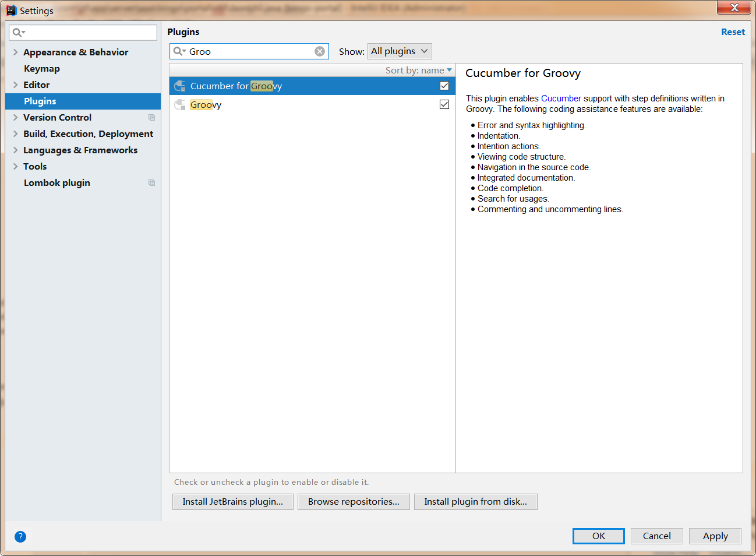Click the Cancel button
Image resolution: width=756 pixels, height=556 pixels.
coord(656,536)
